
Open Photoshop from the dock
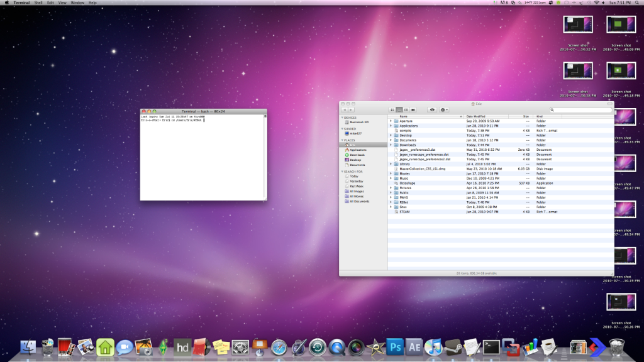click(x=396, y=346)
